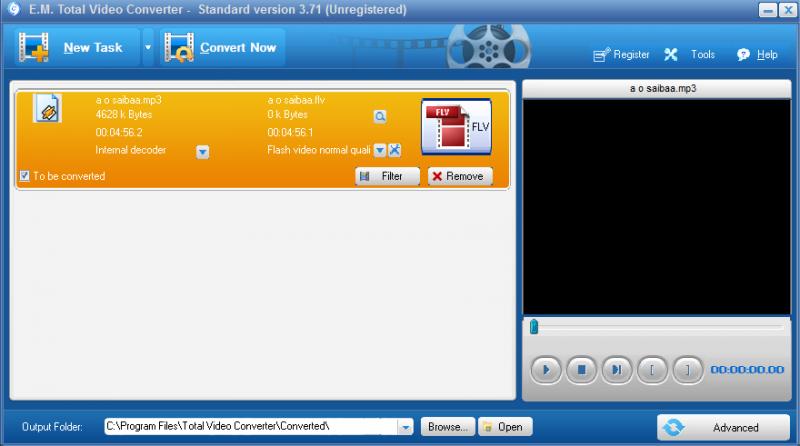
Task: Click the source filename a o saibaa.mp3
Action: 129,100
